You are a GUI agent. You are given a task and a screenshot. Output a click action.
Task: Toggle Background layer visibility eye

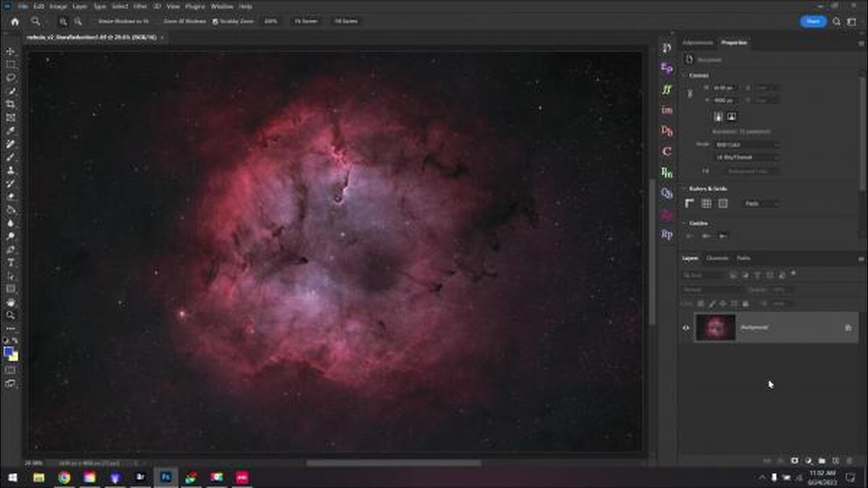click(686, 328)
